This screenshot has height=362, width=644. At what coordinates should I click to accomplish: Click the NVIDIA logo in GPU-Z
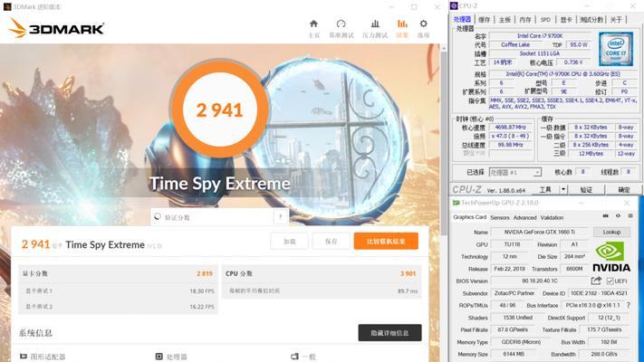611,257
